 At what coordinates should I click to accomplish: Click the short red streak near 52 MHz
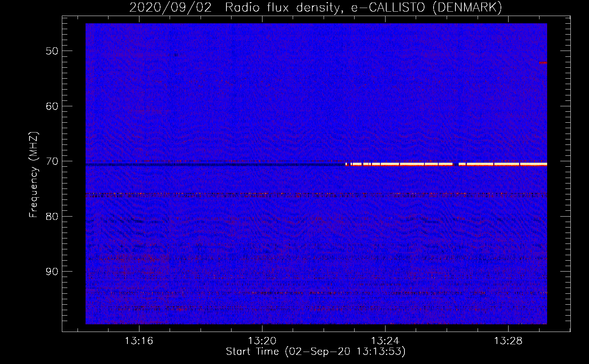(x=543, y=63)
